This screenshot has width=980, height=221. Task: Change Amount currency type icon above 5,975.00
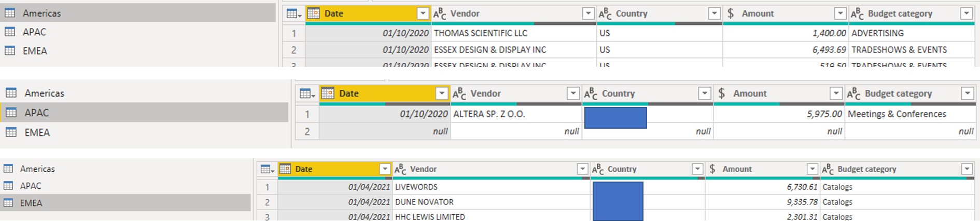point(722,93)
